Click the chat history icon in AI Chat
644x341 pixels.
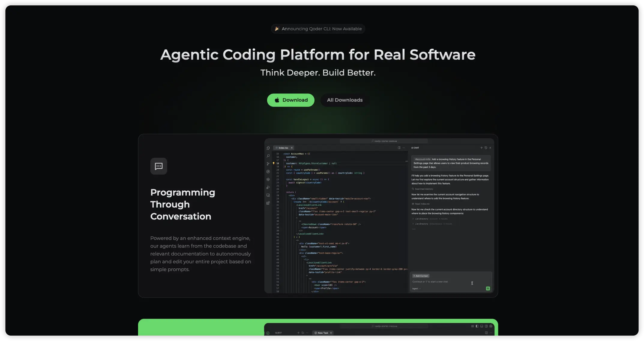point(486,148)
